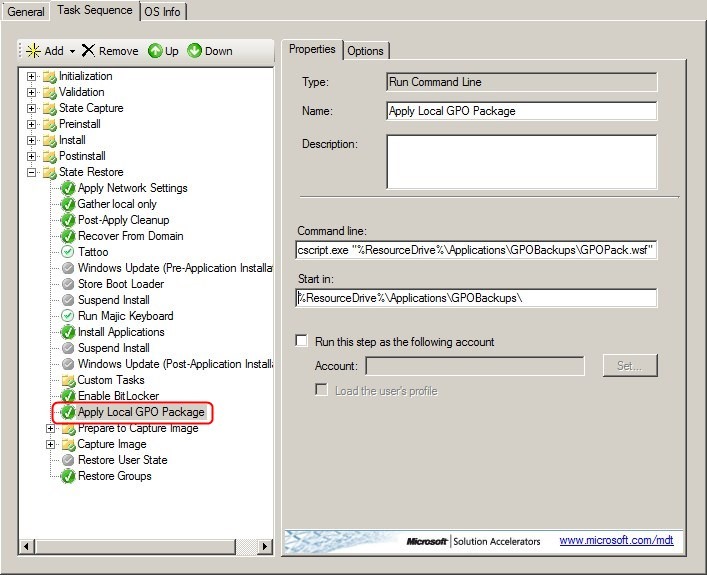Click the gray Store Boot Loader icon
Screen dimensions: 707x575
(68, 284)
